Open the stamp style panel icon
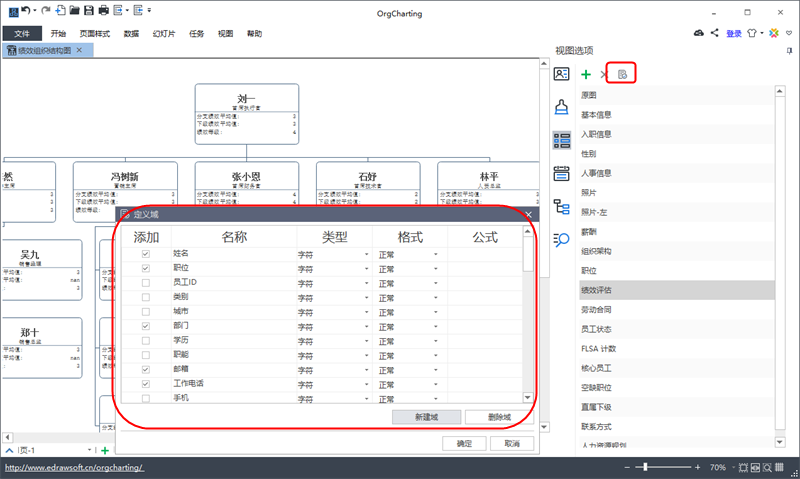Screen dimensions: 800x479 pos(561,107)
